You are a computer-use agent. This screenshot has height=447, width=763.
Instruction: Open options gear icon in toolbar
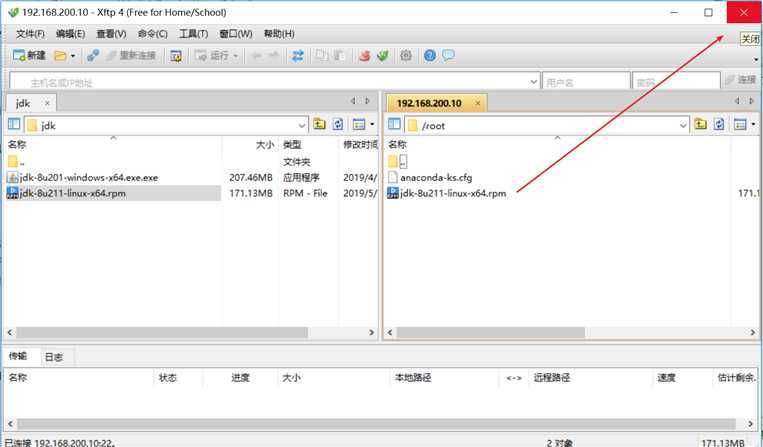tap(406, 56)
